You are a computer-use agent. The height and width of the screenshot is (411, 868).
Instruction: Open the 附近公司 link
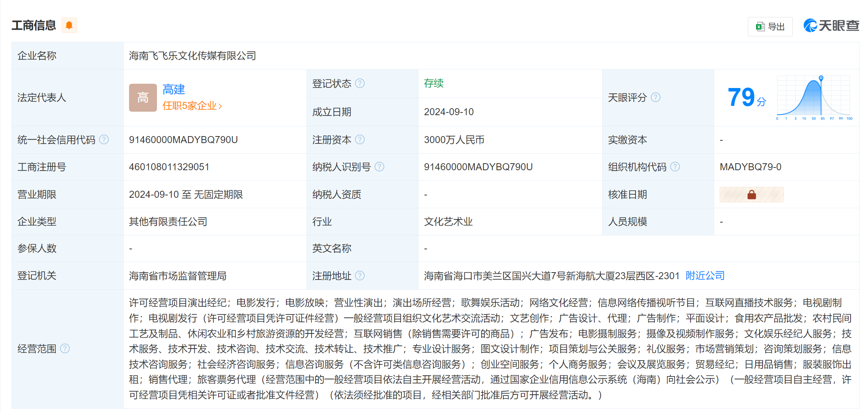[705, 276]
